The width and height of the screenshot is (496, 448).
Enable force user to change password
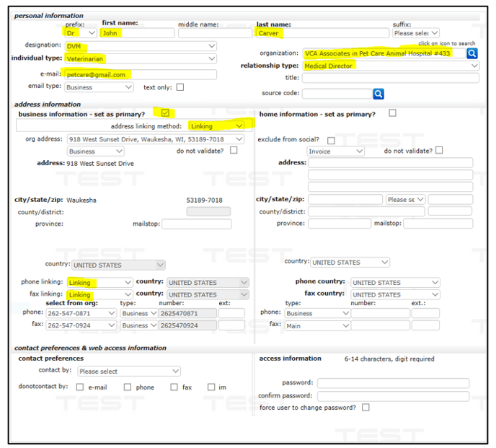coord(366,408)
